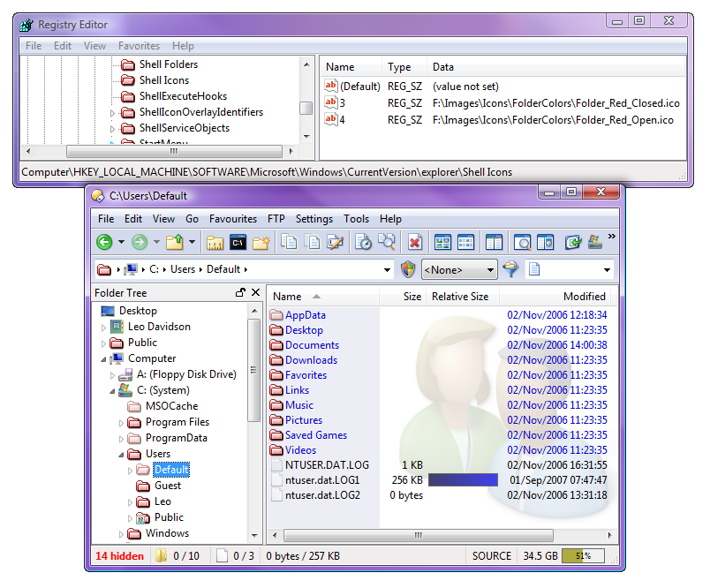Open the Up folder dropdown arrow

[x=192, y=242]
